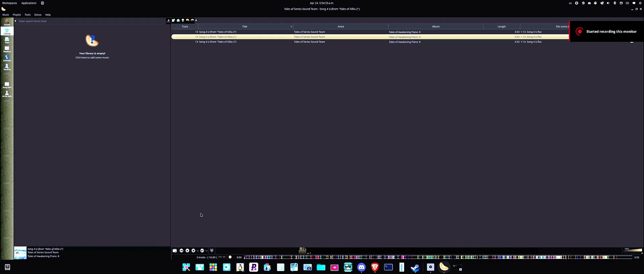Open Steam from the dock
The image size is (644, 274).
(x=415, y=268)
